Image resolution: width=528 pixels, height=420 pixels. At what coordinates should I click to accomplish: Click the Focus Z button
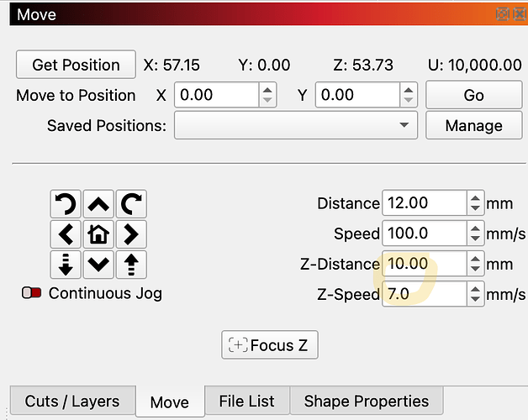[270, 345]
